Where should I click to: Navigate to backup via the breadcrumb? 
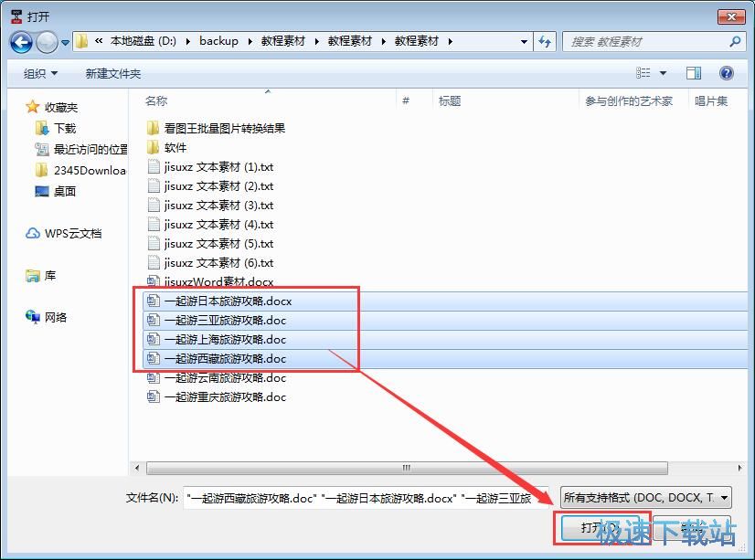click(218, 41)
